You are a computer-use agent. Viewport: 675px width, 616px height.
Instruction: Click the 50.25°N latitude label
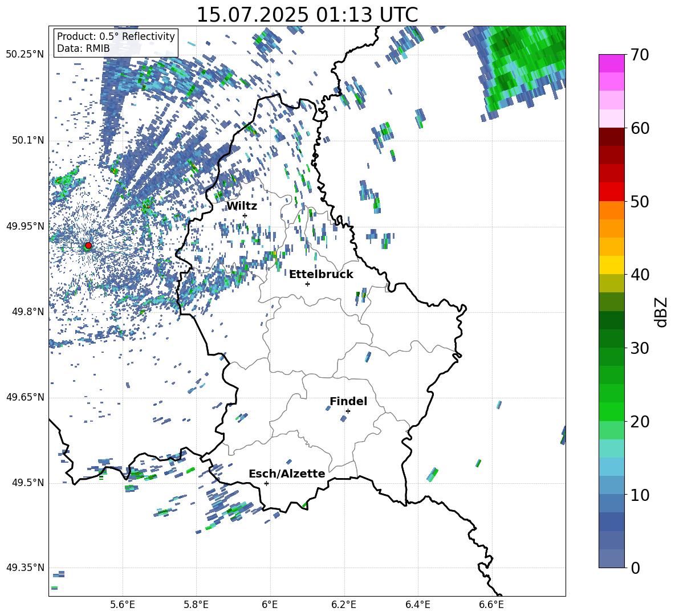coord(25,55)
